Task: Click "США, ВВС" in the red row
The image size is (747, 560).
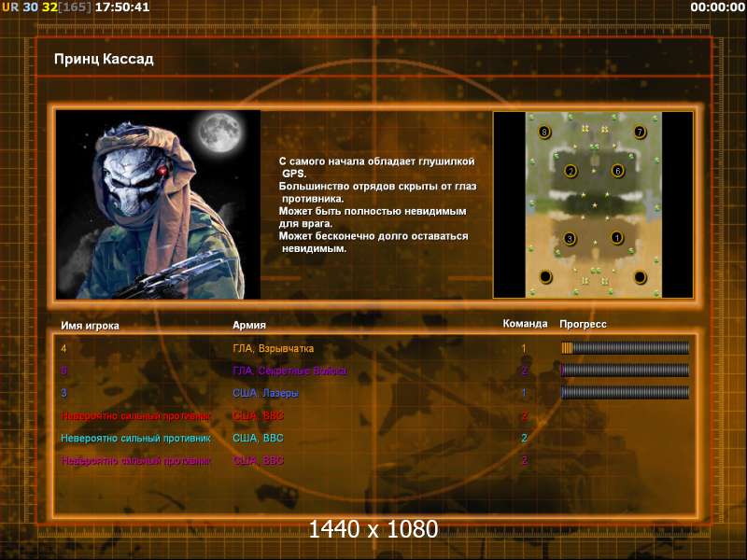Action: click(x=258, y=415)
